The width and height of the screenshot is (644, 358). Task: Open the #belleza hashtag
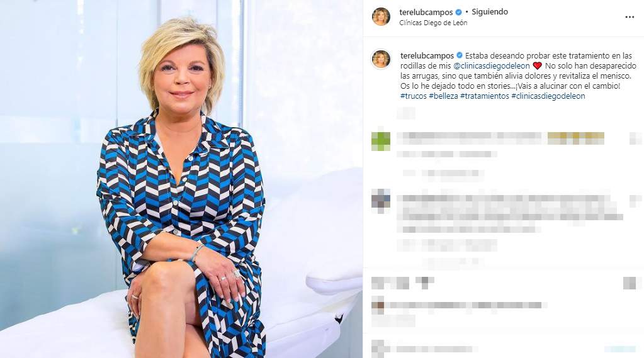(443, 96)
